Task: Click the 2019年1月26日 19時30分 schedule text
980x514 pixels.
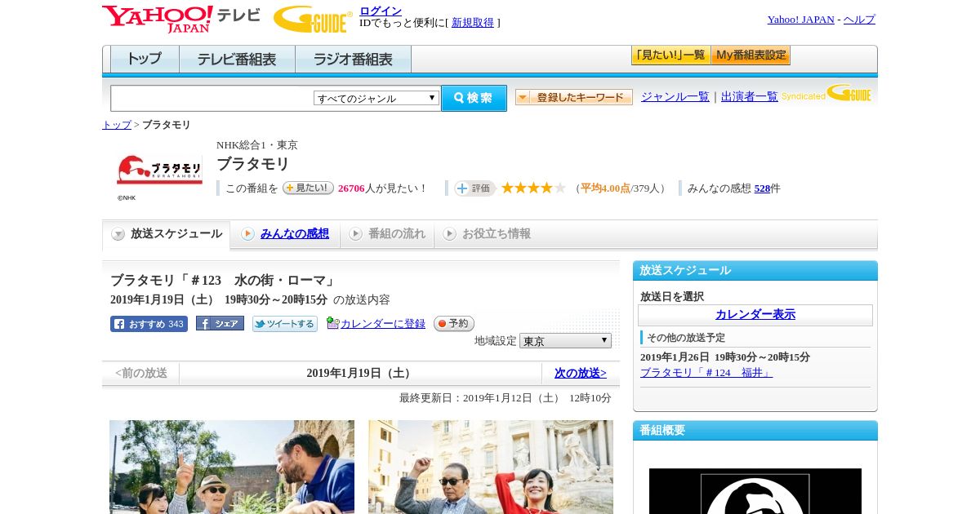Action: click(x=725, y=357)
